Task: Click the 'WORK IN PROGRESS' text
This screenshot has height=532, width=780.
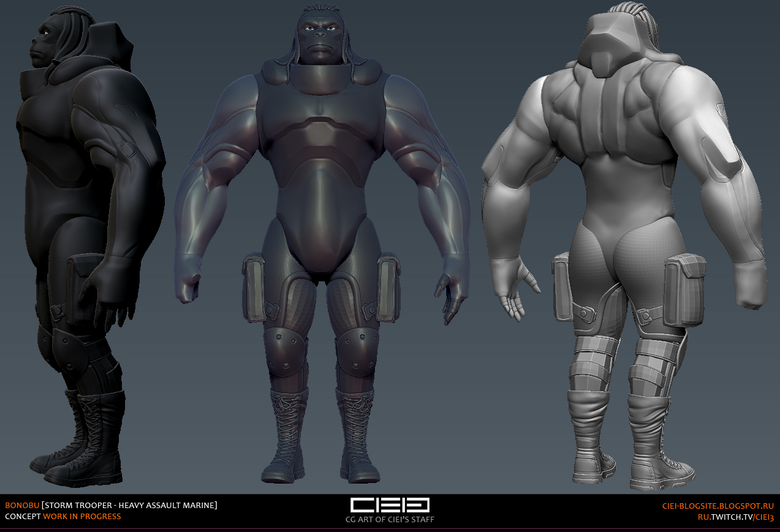Action: [x=82, y=517]
